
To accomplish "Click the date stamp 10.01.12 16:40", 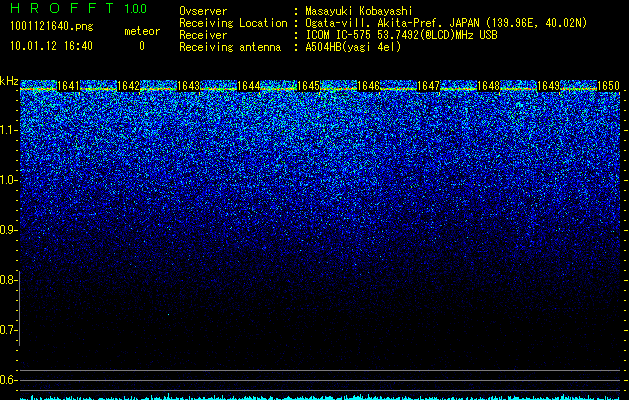I will (x=51, y=46).
